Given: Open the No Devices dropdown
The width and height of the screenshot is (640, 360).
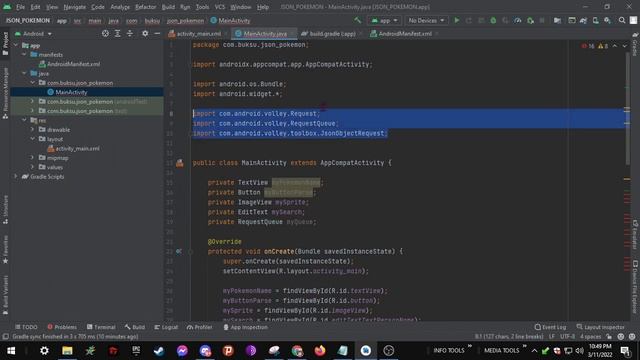Looking at the screenshot, I should (426, 20).
